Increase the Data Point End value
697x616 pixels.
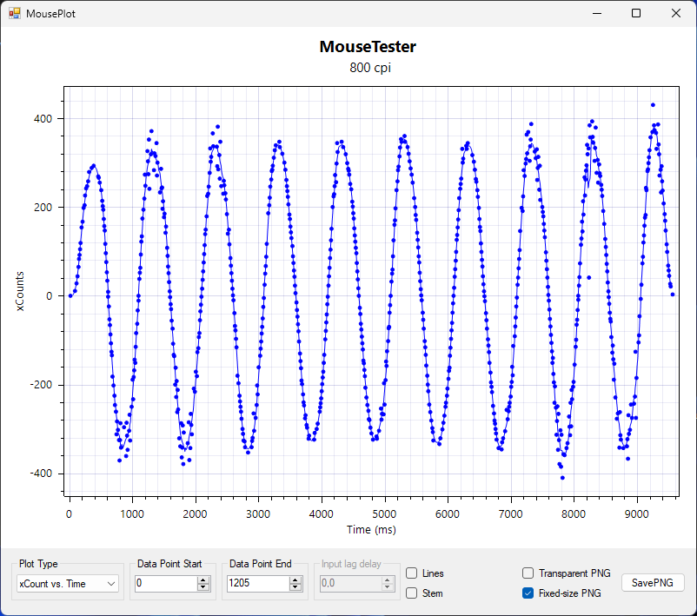pos(295,580)
